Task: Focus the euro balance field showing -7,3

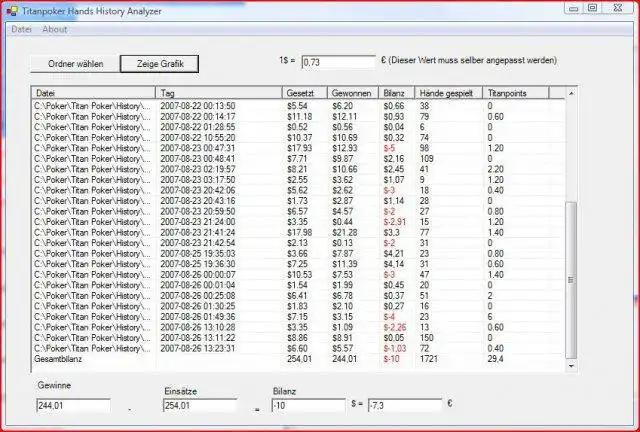Action: [405, 406]
